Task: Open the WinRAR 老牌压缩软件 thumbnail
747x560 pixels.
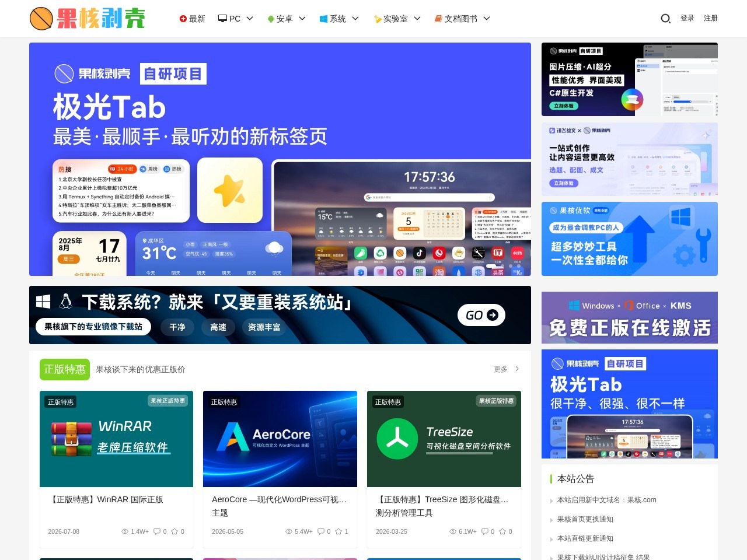Action: [116, 439]
